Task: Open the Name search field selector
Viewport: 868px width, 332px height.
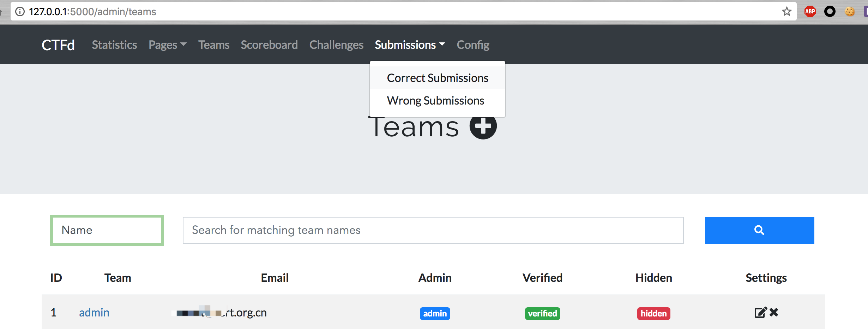Action: (107, 230)
